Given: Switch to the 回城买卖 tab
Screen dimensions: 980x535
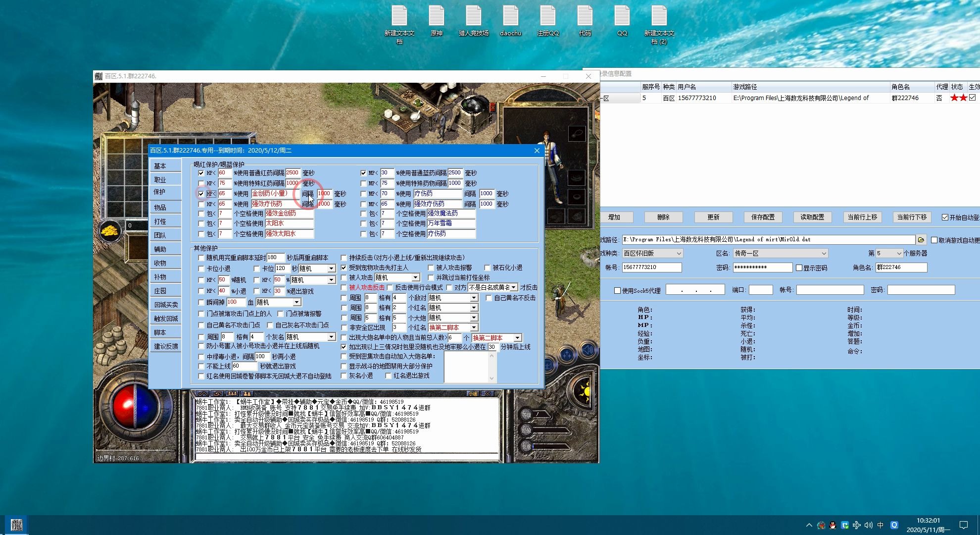Looking at the screenshot, I should click(166, 305).
